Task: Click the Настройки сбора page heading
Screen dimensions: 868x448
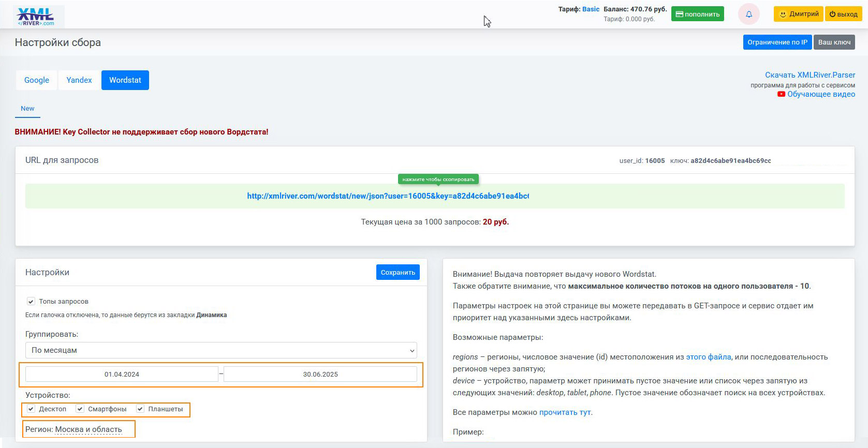Action: click(x=58, y=42)
